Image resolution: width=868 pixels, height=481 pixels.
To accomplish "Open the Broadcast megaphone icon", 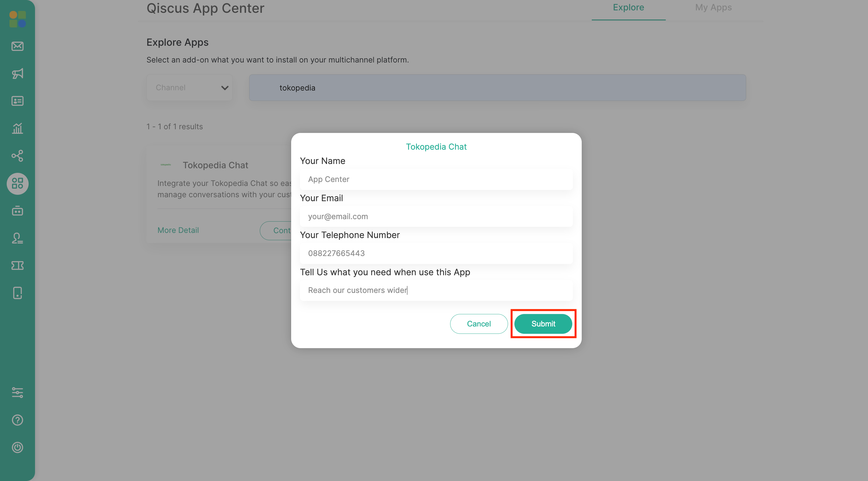I will (x=18, y=73).
